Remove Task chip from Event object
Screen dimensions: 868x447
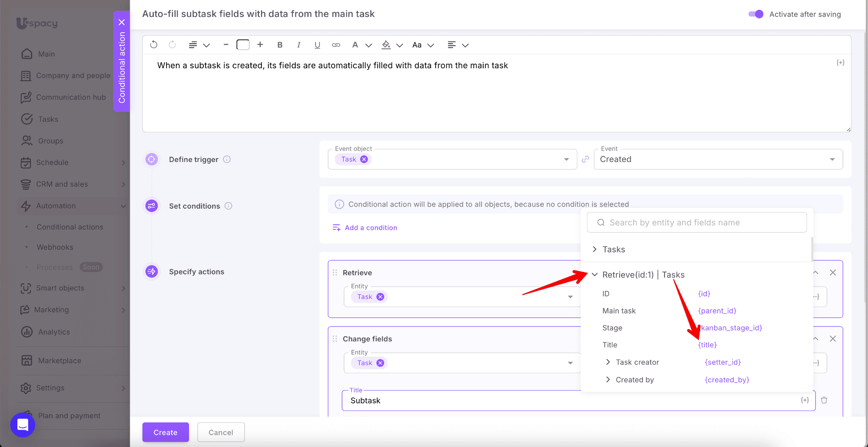pyautogui.click(x=364, y=159)
